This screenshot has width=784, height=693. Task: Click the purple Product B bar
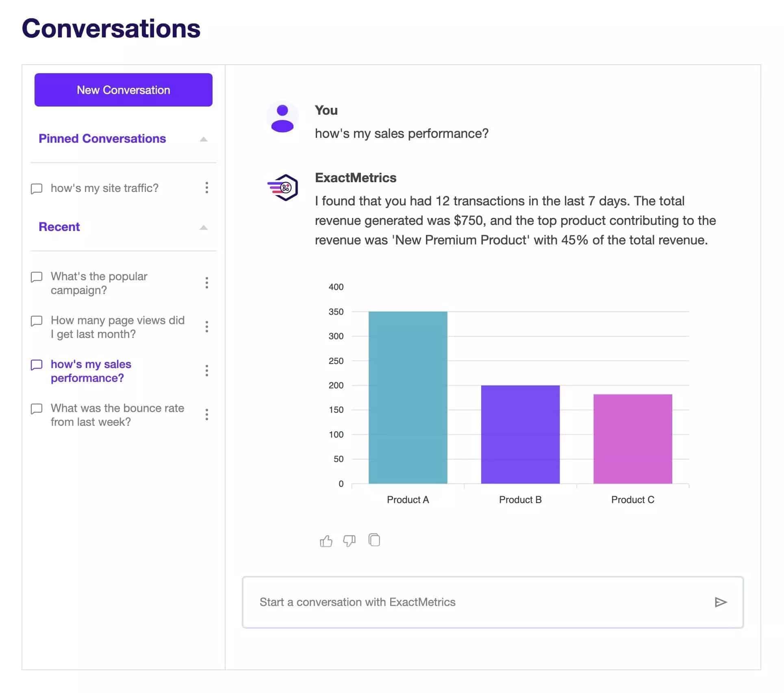pyautogui.click(x=520, y=434)
